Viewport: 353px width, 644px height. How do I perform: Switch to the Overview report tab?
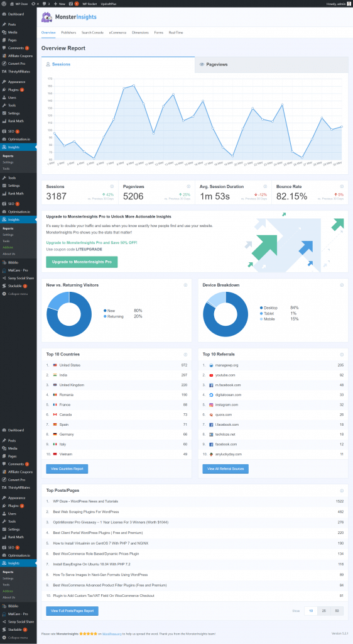[x=48, y=32]
